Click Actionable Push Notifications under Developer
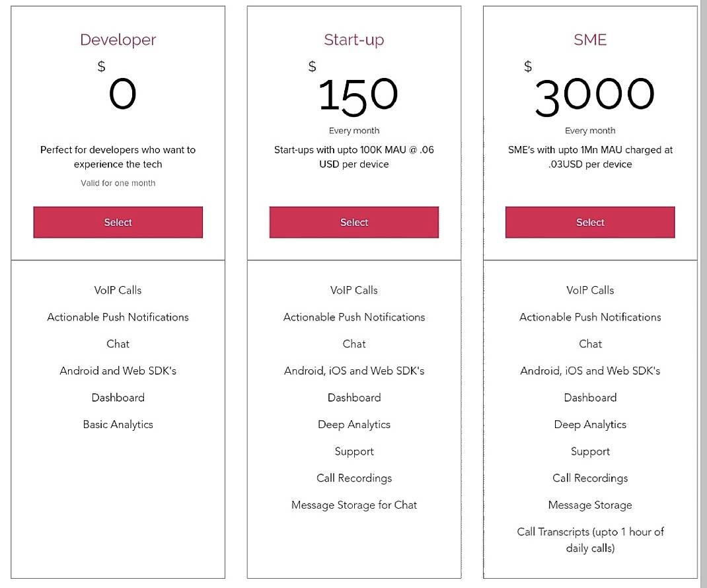707x588 pixels. click(x=118, y=317)
